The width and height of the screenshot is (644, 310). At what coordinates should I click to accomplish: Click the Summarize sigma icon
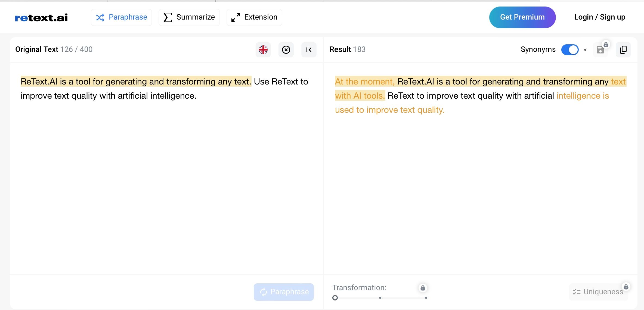click(168, 17)
